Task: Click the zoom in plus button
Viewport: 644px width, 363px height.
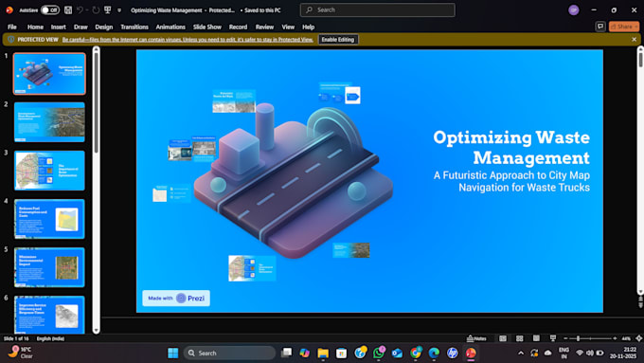Action: coord(615,338)
